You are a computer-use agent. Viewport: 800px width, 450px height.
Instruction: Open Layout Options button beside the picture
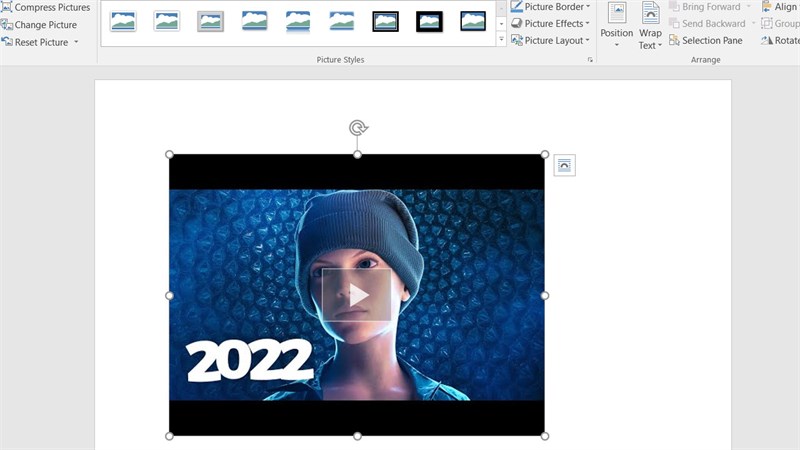[564, 165]
